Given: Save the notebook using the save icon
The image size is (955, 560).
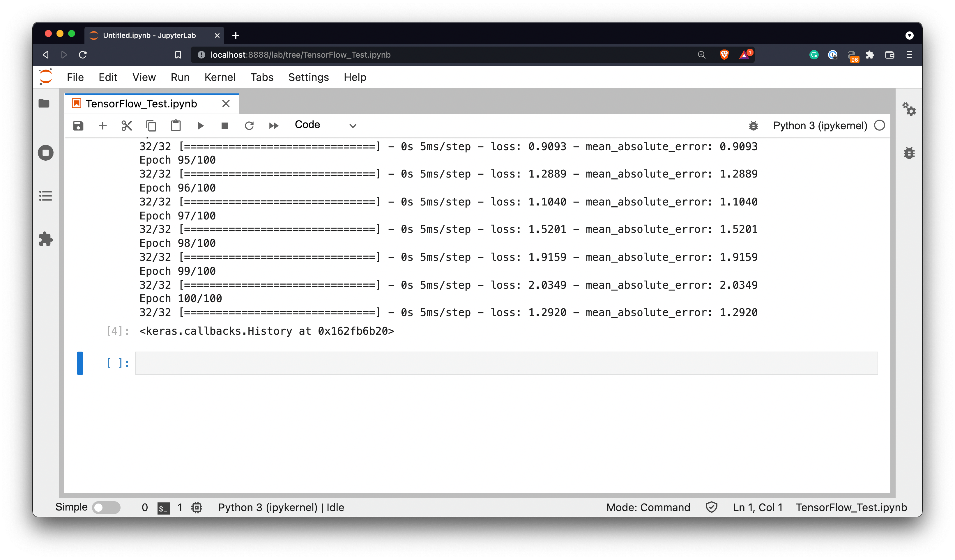Looking at the screenshot, I should tap(78, 125).
